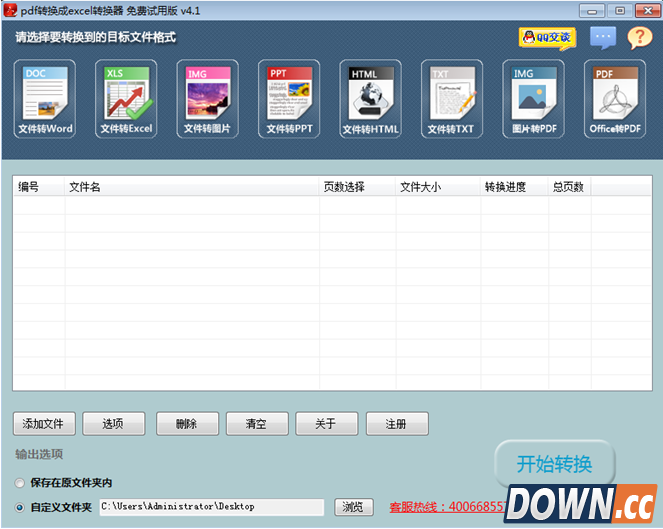Choose the 文件转Excel format icon
The height and width of the screenshot is (529, 663).
click(126, 99)
